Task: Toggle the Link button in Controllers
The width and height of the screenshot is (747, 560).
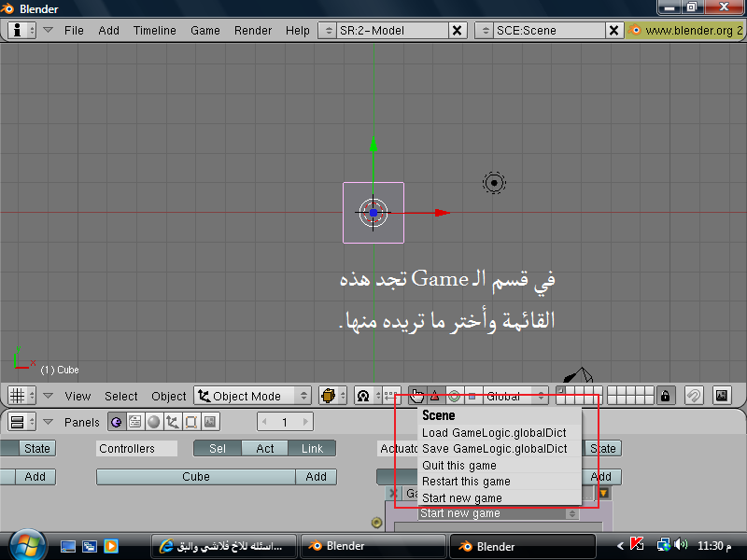Action: point(312,449)
